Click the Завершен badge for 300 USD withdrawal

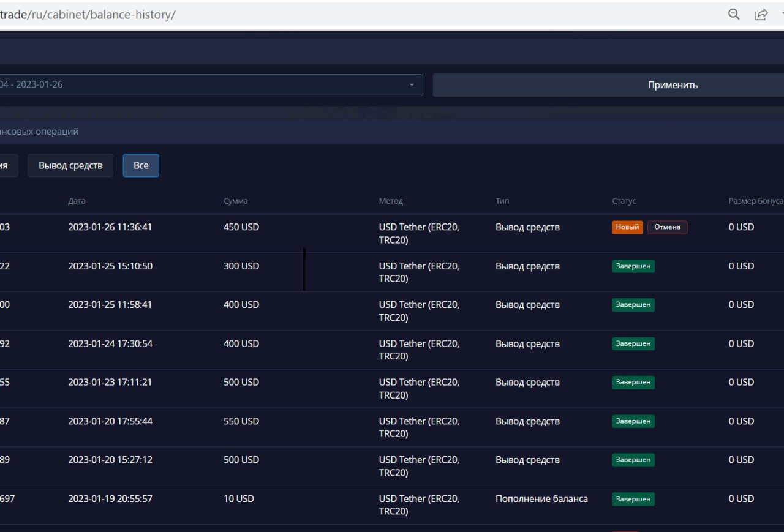pyautogui.click(x=633, y=266)
